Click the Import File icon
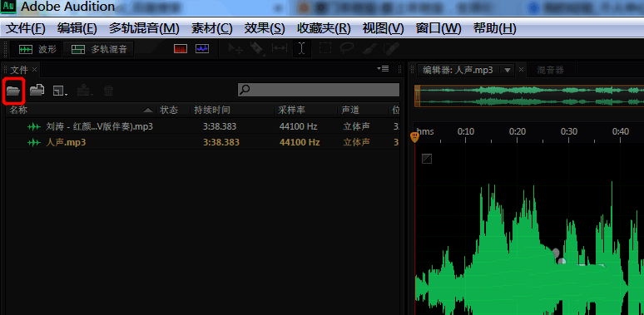The image size is (644, 315). [37, 90]
